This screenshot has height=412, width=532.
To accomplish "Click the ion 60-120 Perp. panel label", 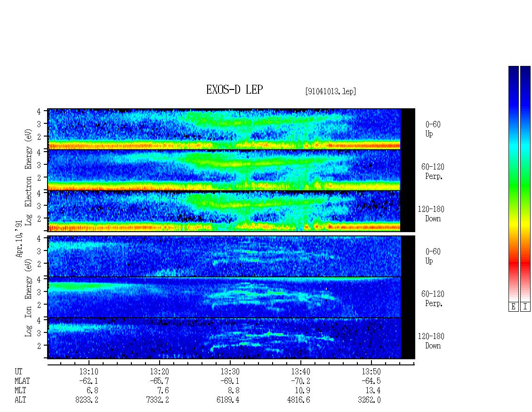I will point(433,299).
